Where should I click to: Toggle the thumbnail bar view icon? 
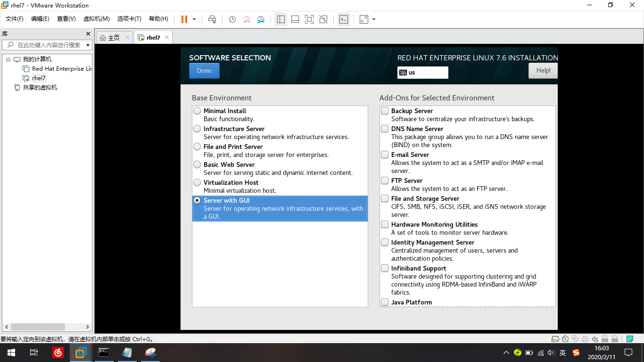pyautogui.click(x=295, y=19)
